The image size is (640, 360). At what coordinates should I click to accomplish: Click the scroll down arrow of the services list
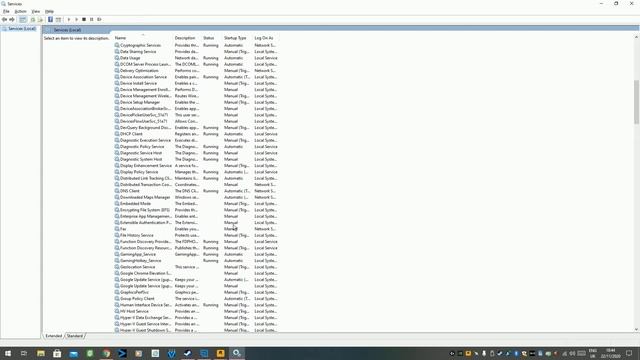point(636,329)
